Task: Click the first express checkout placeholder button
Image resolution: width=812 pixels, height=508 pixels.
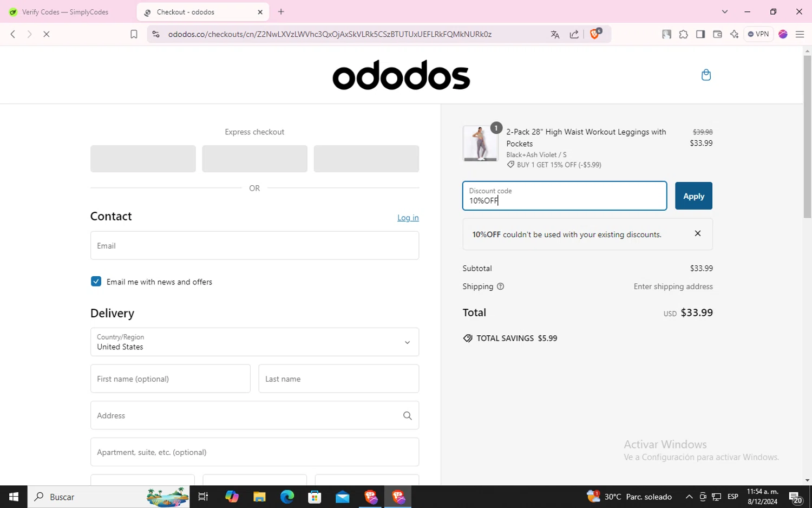Action: (143, 159)
